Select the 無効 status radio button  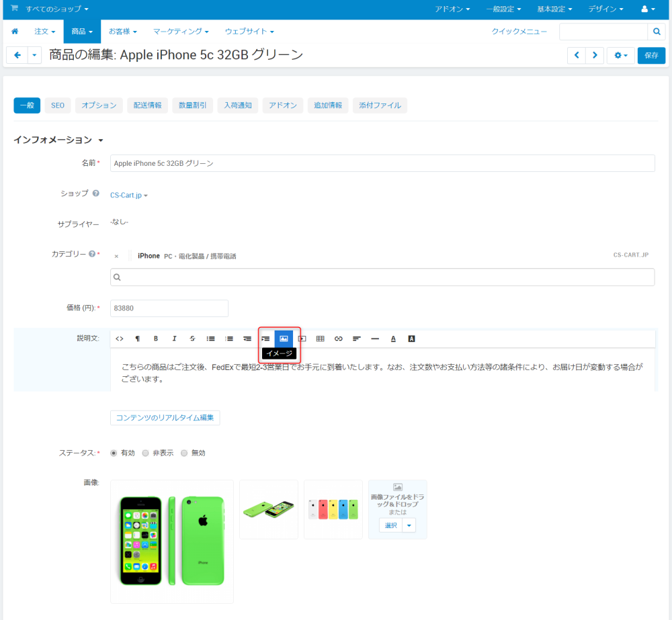(184, 453)
